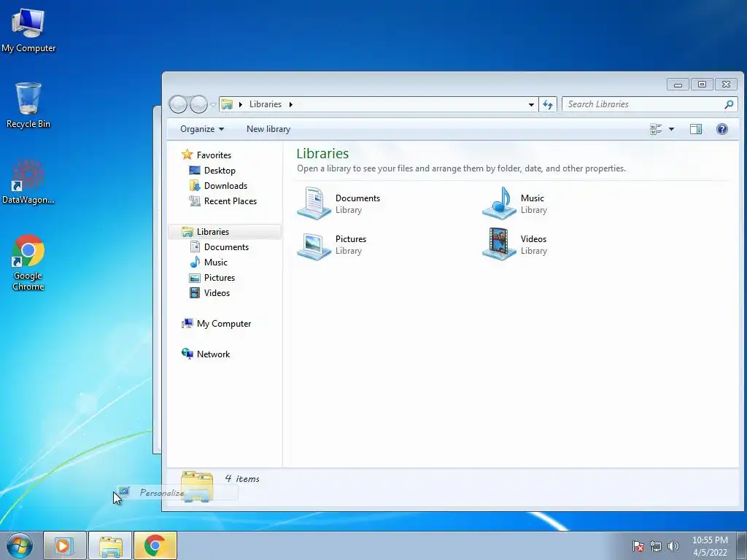747x560 pixels.
Task: Click the Pictures library large icon
Action: [x=314, y=245]
